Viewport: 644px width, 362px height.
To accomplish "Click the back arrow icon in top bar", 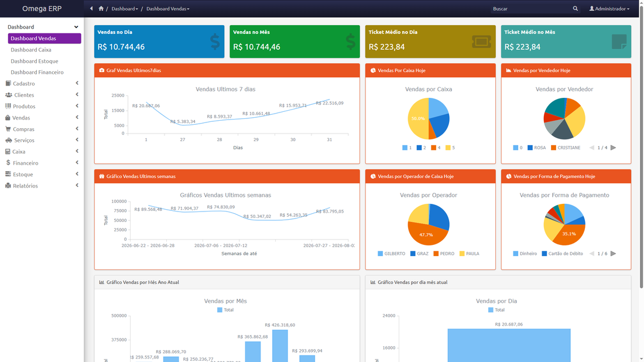I will [x=91, y=9].
